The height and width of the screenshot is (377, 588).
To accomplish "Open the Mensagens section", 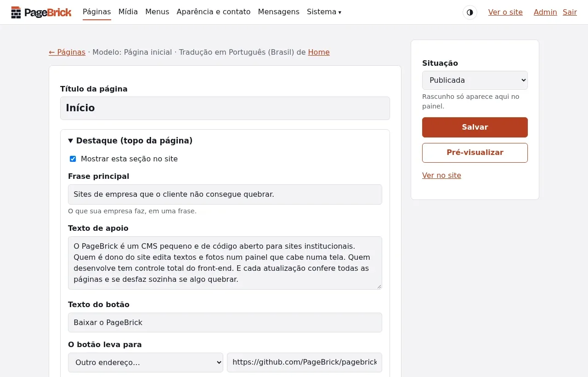I will 279,12.
